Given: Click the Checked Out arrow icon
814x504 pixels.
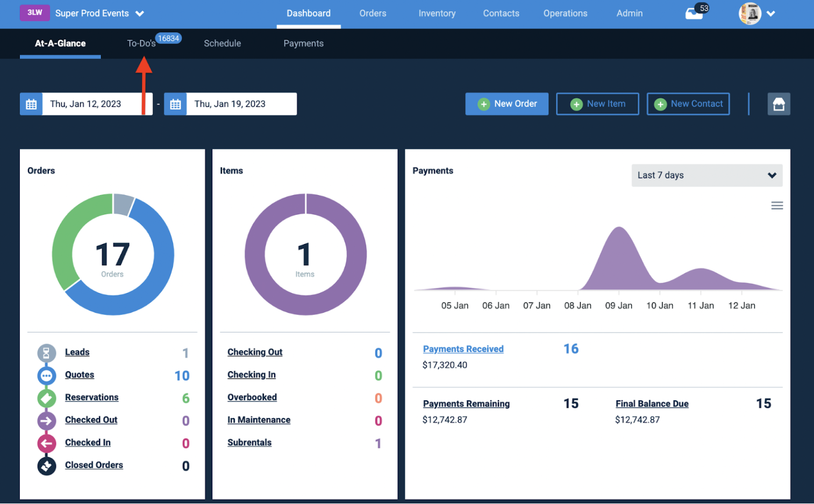Looking at the screenshot, I should [x=47, y=421].
